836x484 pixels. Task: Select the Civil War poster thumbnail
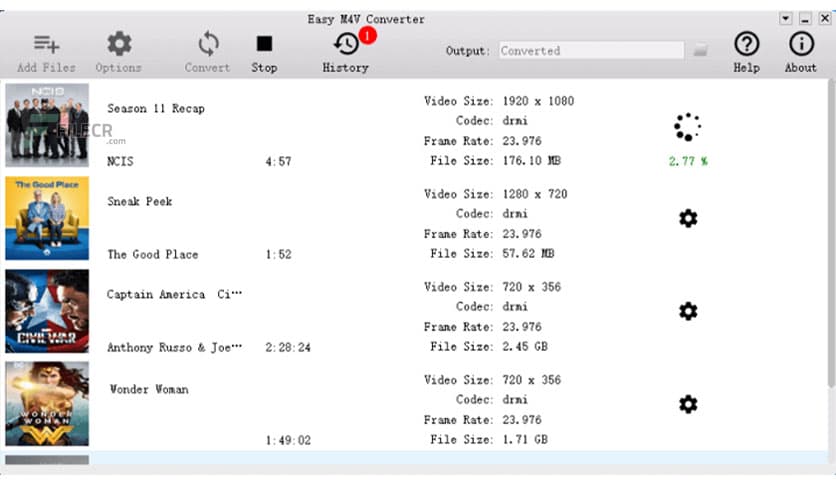47,311
